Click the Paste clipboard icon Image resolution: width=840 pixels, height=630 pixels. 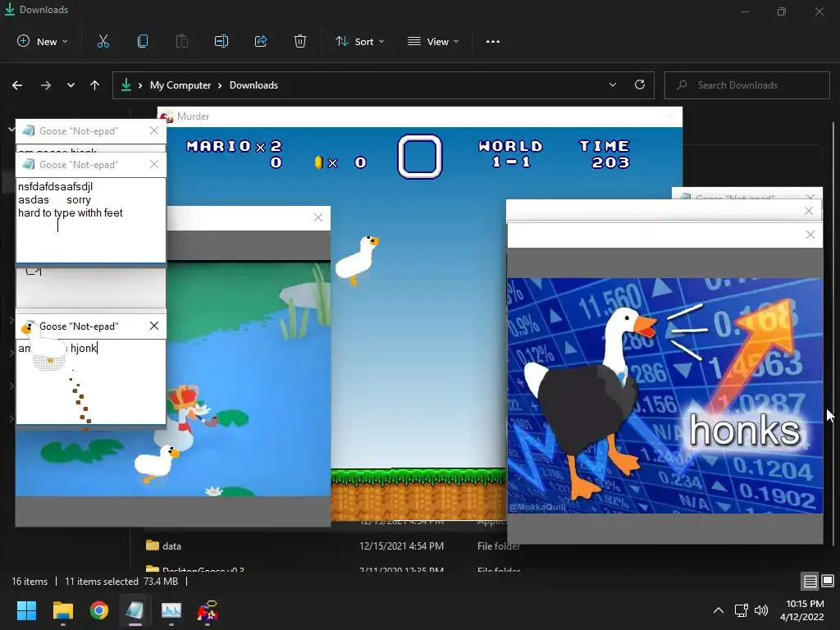(181, 41)
